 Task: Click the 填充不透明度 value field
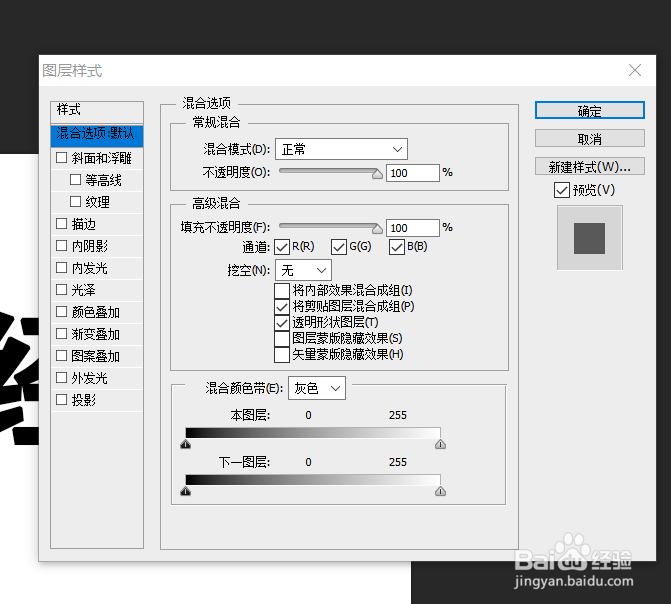click(413, 228)
